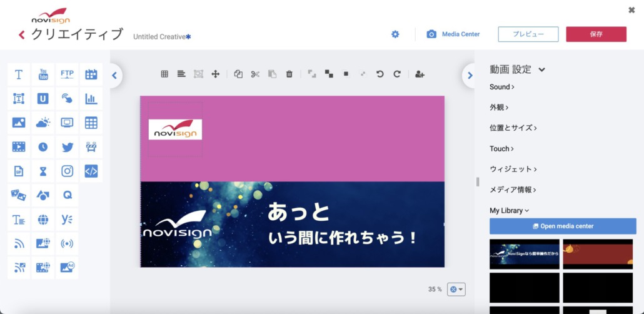Add the image Ad widget
This screenshot has width=644, height=314.
(67, 268)
